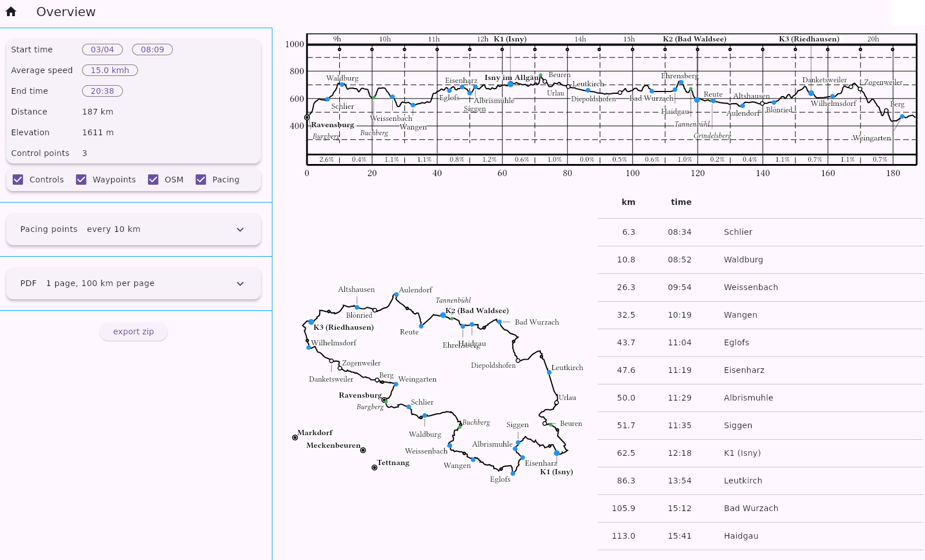Change average speed 15.0 kmh
This screenshot has height=560, width=925.
point(110,70)
